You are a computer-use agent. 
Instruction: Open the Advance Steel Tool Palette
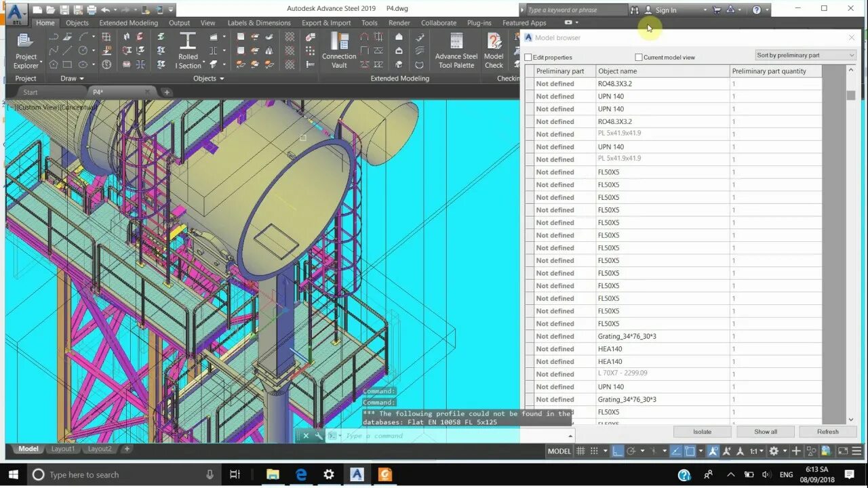click(456, 50)
